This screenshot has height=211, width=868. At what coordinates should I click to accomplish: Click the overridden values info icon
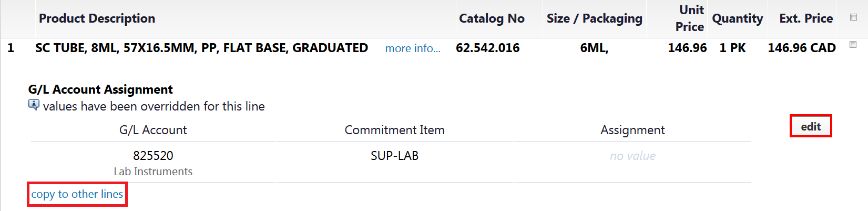pos(34,105)
